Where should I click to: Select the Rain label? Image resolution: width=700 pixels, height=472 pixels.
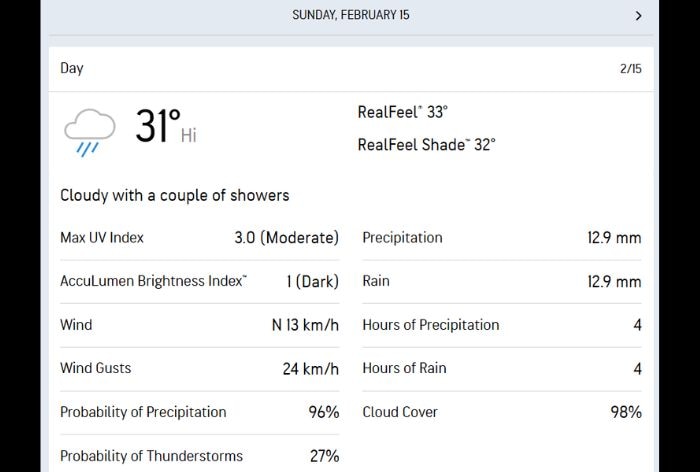click(376, 281)
